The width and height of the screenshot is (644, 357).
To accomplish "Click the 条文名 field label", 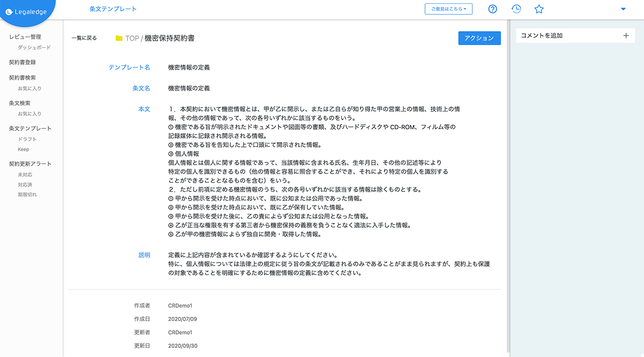I will (x=141, y=88).
